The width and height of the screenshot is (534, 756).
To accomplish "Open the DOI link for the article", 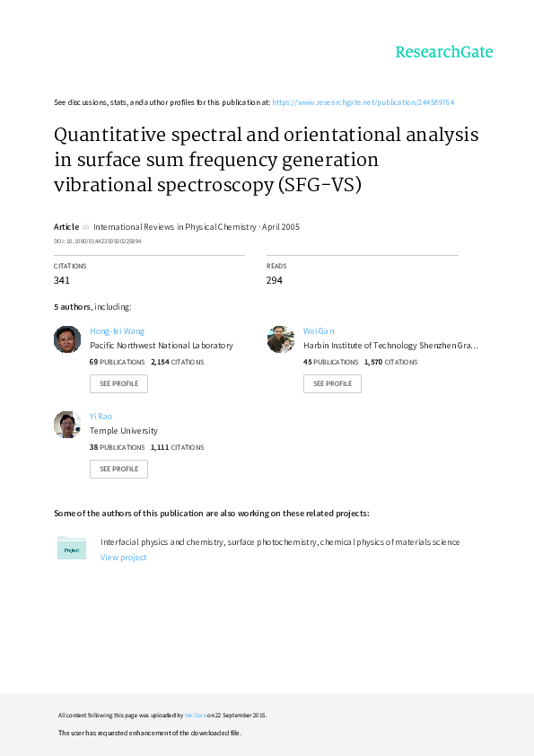I will [99, 241].
